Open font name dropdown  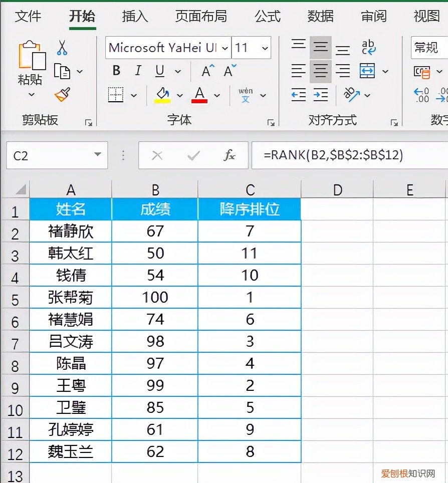point(225,48)
